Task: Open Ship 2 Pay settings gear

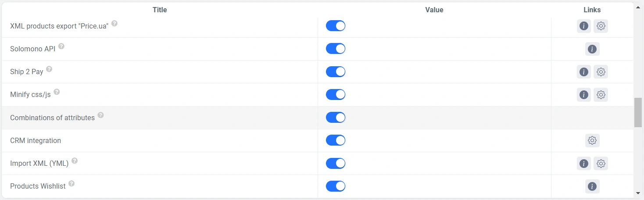Action: tap(601, 71)
